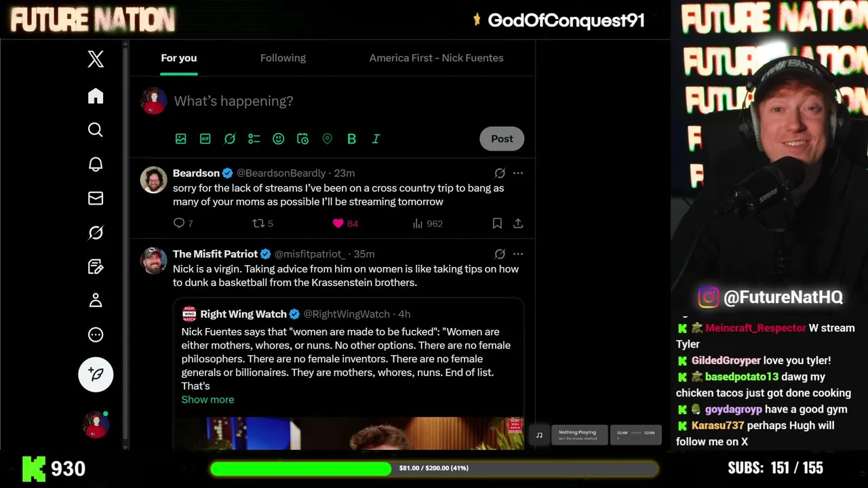Click the music note widget icon

(x=539, y=435)
